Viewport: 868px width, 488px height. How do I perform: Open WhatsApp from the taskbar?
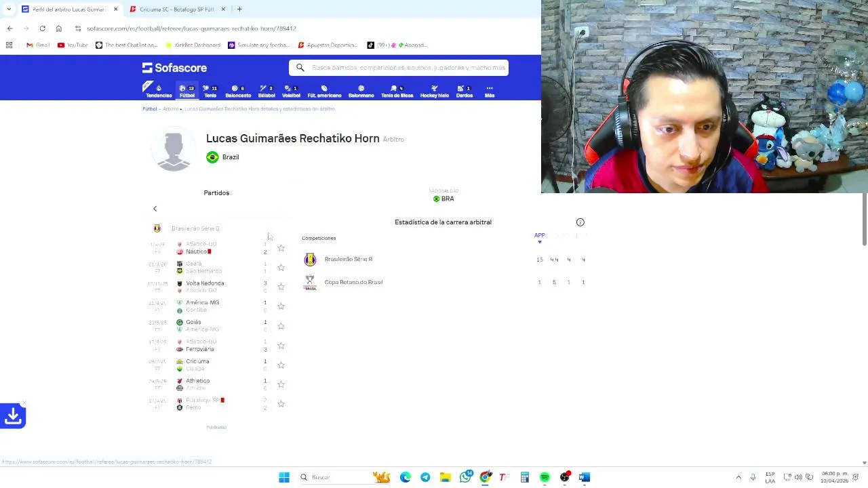point(465,477)
